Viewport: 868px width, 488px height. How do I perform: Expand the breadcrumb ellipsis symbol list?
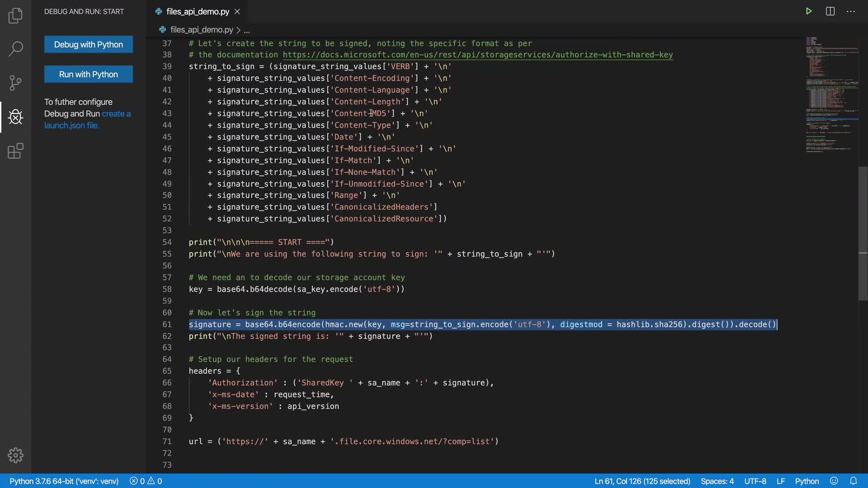247,30
